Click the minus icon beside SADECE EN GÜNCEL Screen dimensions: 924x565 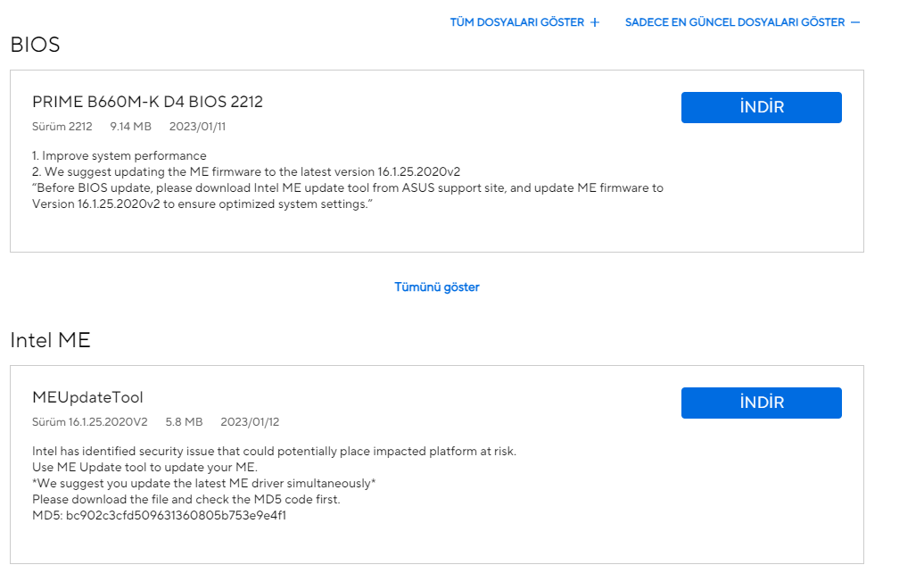855,22
